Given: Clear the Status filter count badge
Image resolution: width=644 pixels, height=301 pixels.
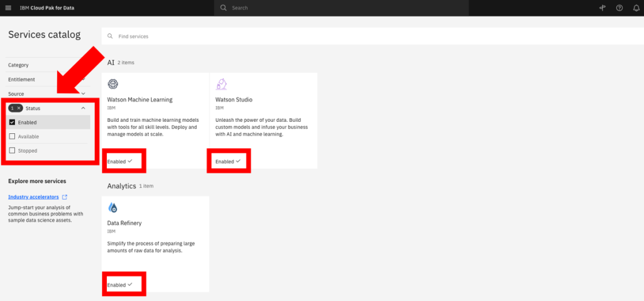Looking at the screenshot, I should 16,108.
